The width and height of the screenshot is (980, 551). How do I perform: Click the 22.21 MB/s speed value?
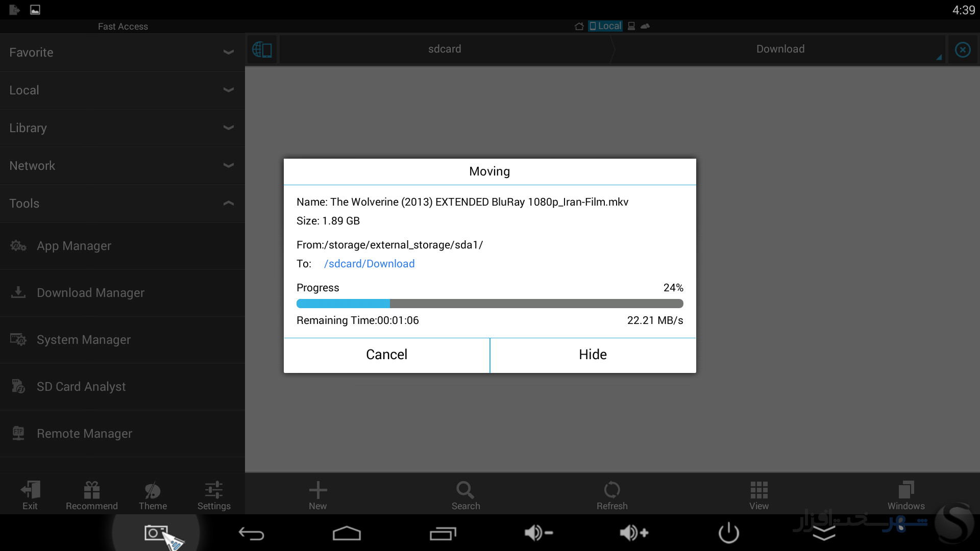coord(655,320)
